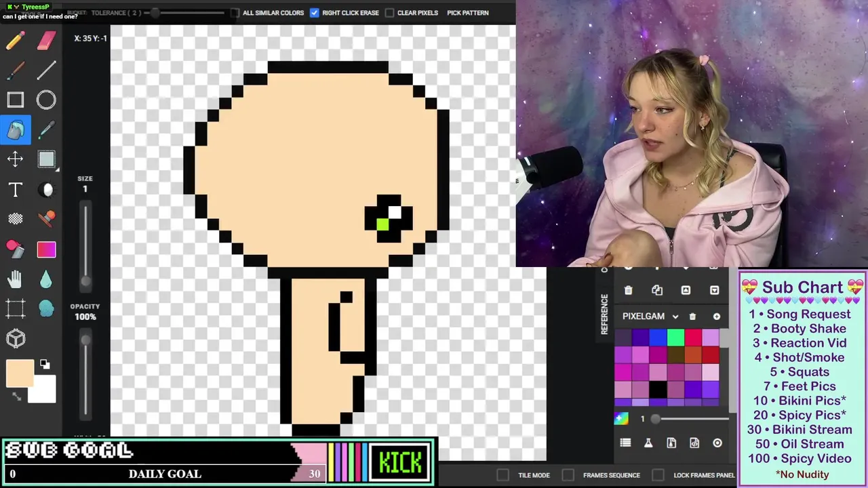This screenshot has width=868, height=488.
Task: Click the flask icon below palette
Action: point(648,443)
